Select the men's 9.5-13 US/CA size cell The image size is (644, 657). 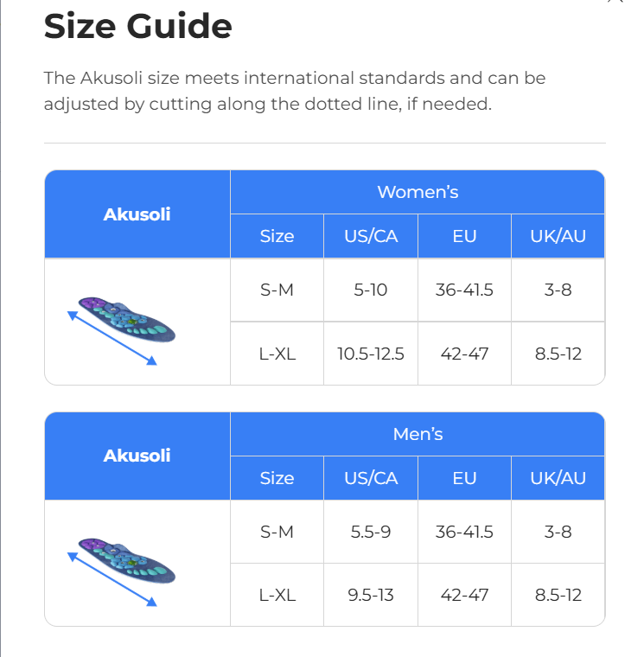(x=371, y=595)
